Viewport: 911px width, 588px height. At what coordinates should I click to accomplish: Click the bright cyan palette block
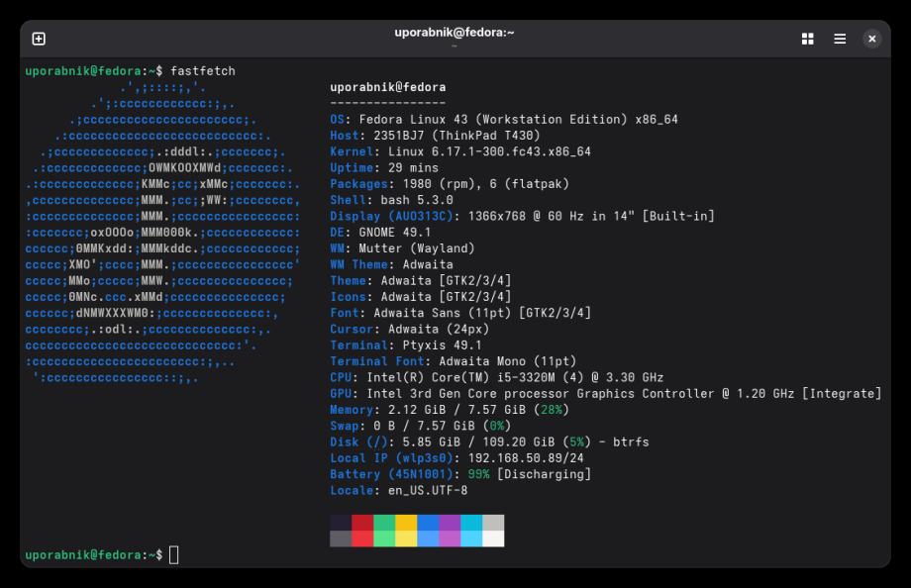click(x=471, y=539)
